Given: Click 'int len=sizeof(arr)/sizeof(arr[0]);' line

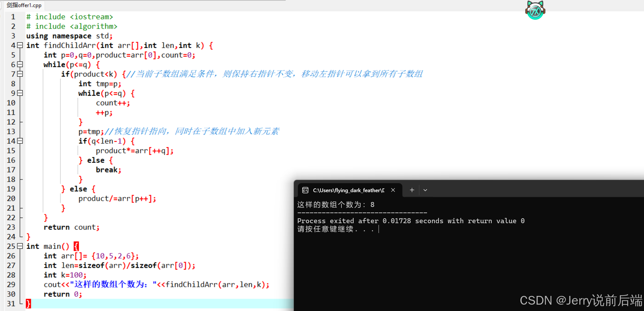Looking at the screenshot, I should [x=120, y=265].
